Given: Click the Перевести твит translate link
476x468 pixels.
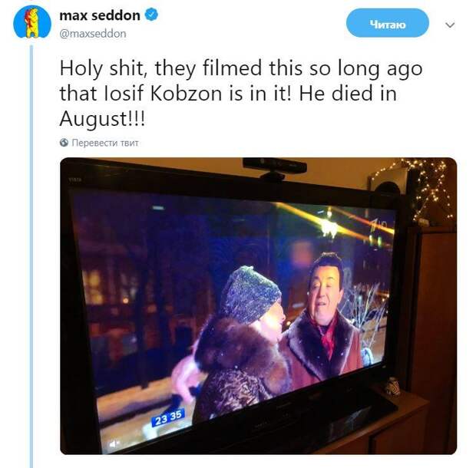Looking at the screenshot, I should (x=105, y=143).
